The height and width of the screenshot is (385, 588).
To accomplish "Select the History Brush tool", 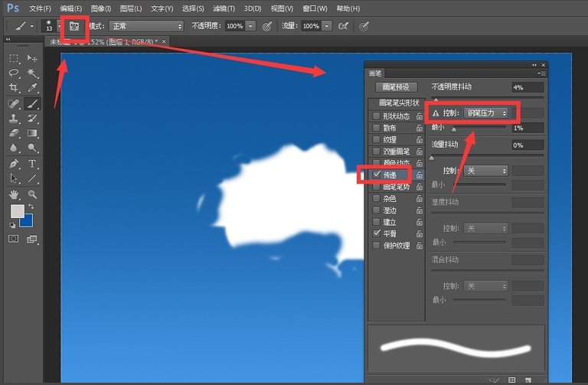I will tap(32, 118).
